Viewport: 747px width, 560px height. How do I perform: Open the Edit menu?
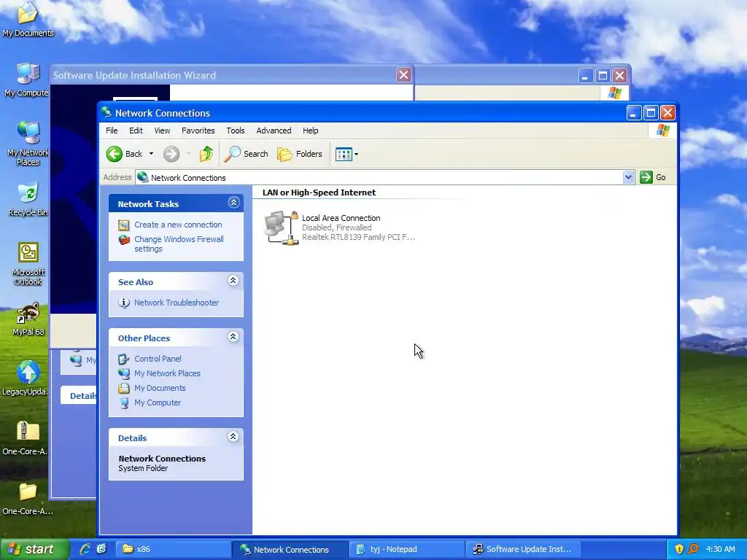(136, 131)
